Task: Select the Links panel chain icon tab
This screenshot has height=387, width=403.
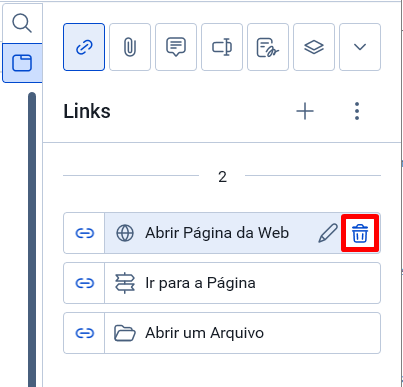Action: click(84, 47)
